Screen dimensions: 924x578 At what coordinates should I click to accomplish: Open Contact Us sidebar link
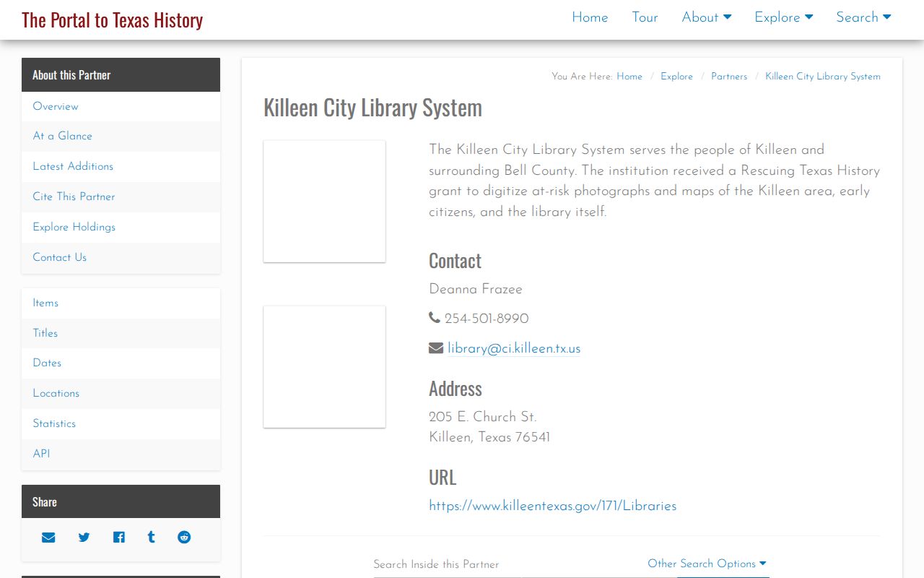click(121, 257)
